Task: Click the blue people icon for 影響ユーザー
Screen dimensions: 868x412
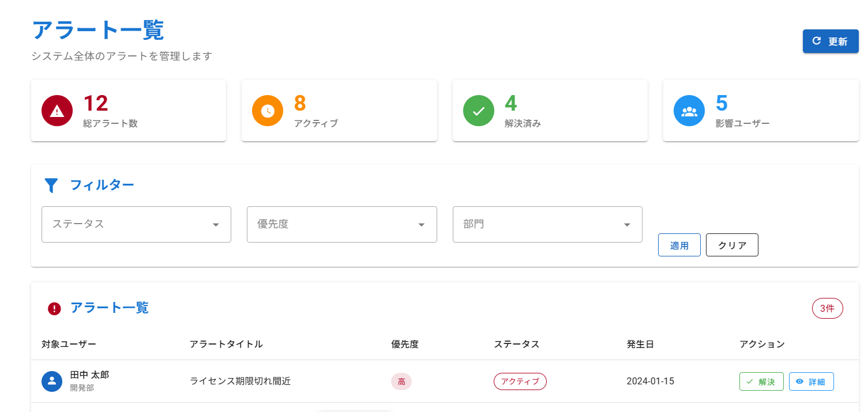Action: pyautogui.click(x=689, y=111)
